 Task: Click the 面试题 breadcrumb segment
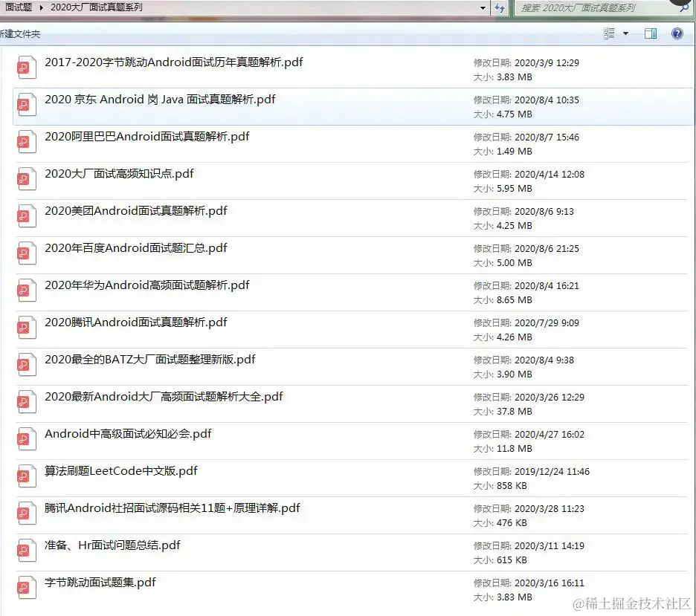click(x=19, y=7)
